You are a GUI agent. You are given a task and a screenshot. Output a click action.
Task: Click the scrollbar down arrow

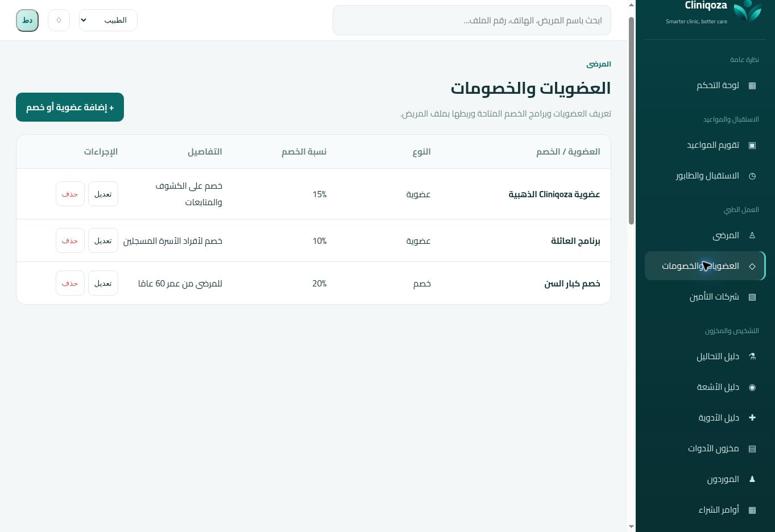631,526
